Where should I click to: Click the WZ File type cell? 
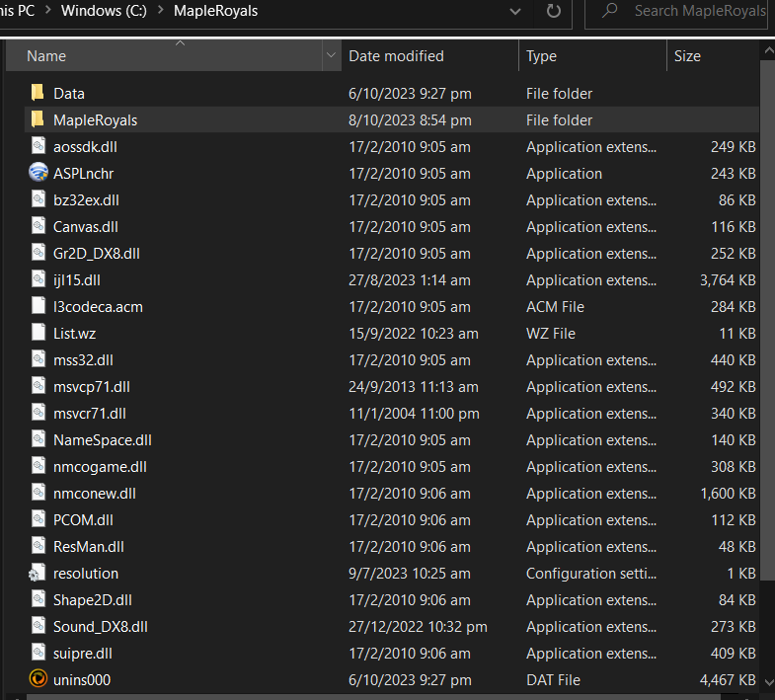click(x=551, y=333)
